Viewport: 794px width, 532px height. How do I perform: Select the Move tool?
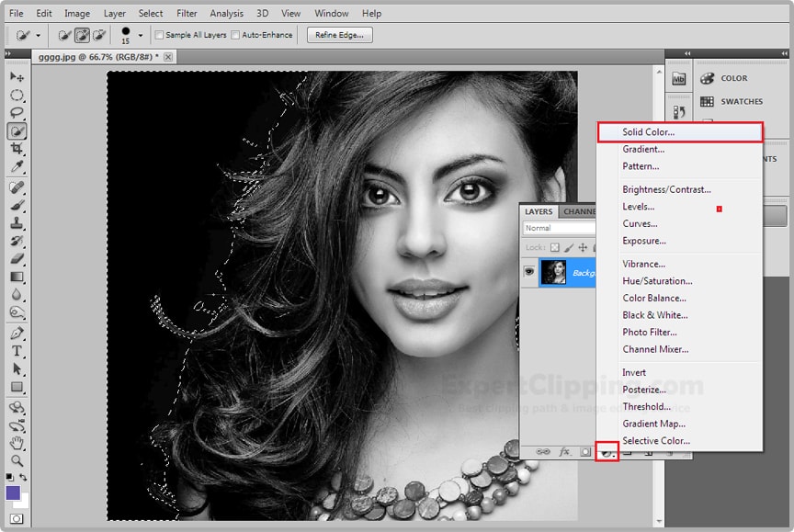coord(17,77)
